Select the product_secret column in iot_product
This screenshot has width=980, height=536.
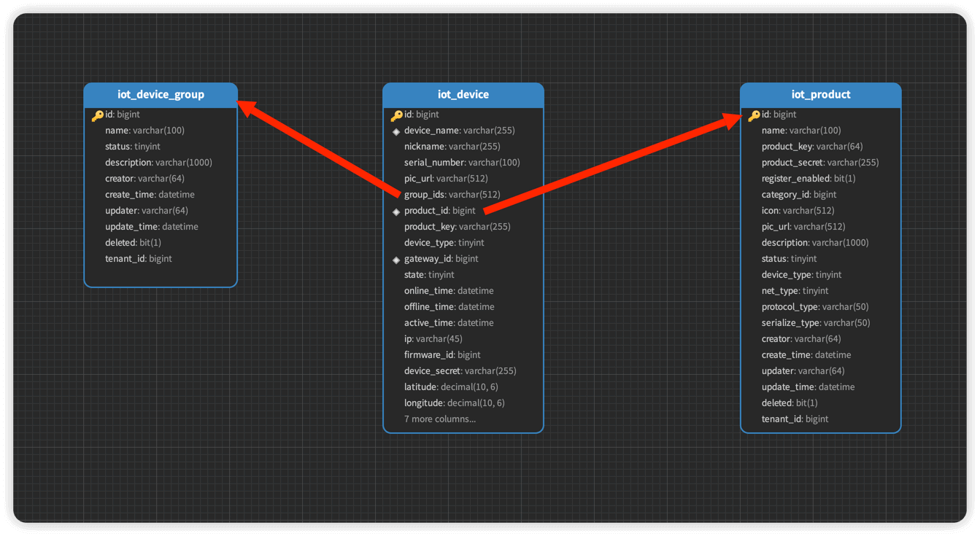click(x=819, y=163)
